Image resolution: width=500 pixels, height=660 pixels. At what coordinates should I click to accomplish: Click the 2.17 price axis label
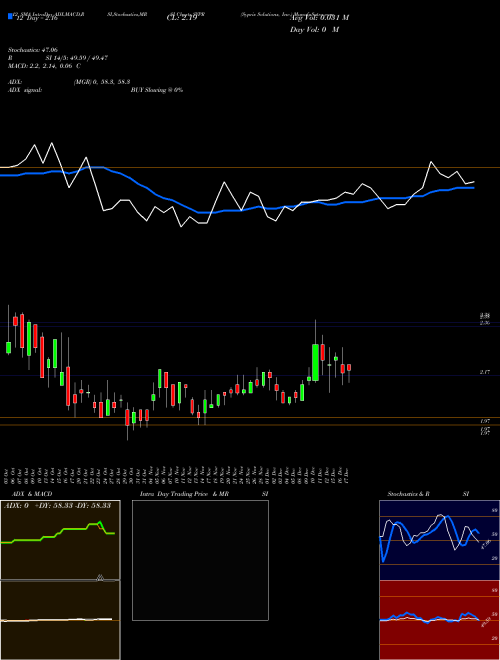tap(484, 372)
